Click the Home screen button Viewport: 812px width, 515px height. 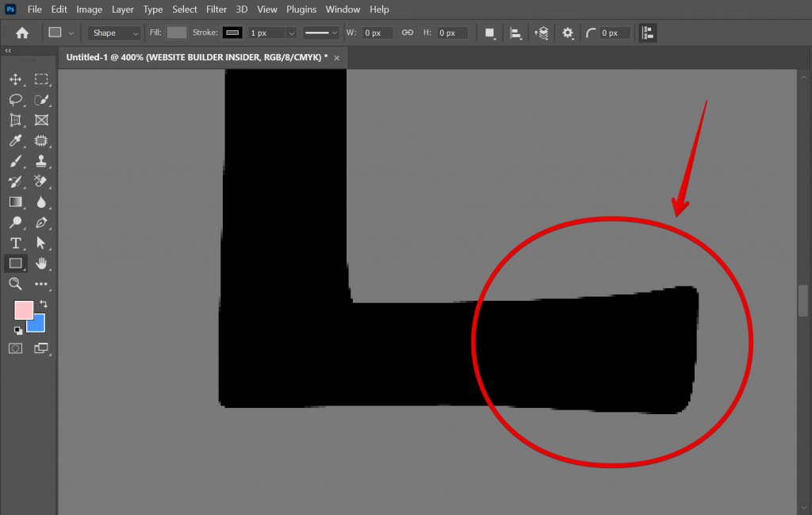(x=21, y=33)
